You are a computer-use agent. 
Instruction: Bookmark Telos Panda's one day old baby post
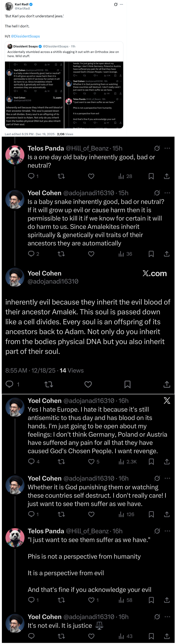[151, 176]
